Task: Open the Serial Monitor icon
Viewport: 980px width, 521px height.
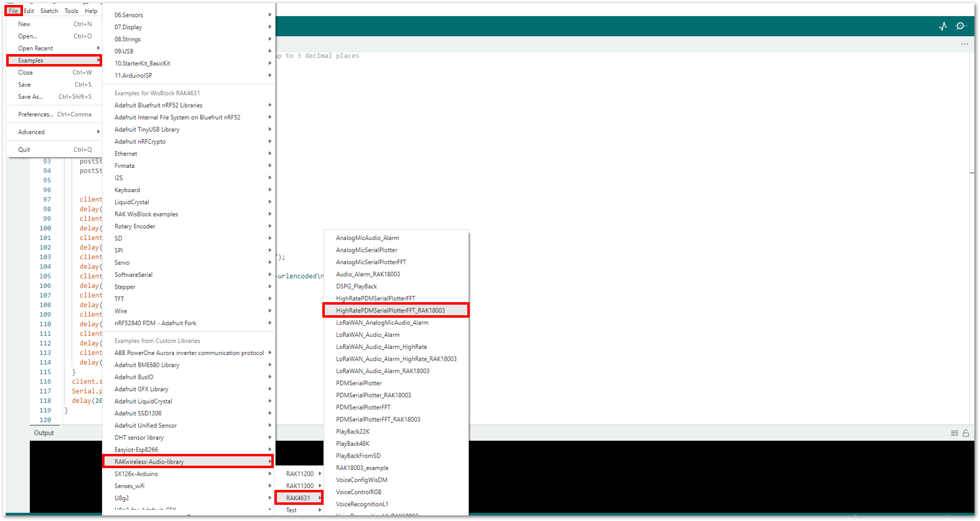Action: (x=961, y=26)
